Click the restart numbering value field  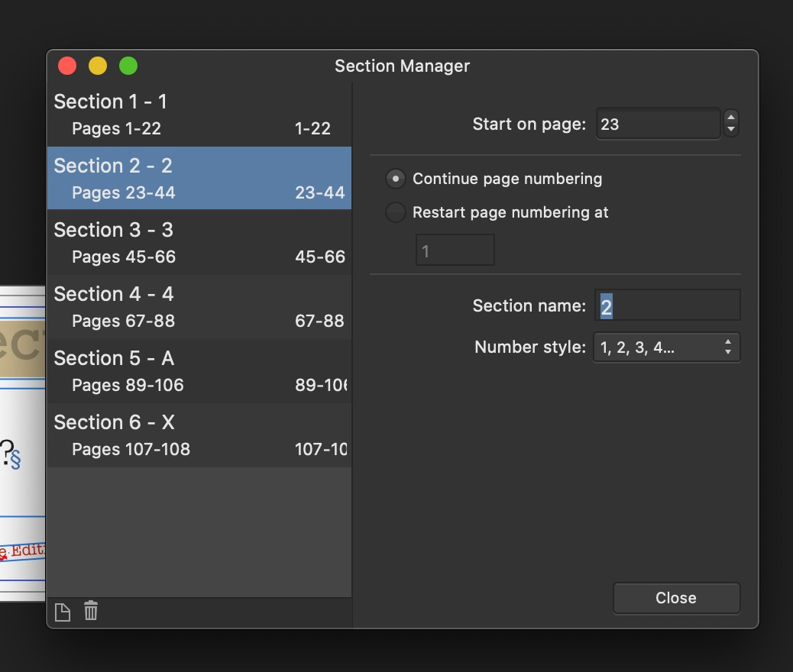(x=455, y=250)
